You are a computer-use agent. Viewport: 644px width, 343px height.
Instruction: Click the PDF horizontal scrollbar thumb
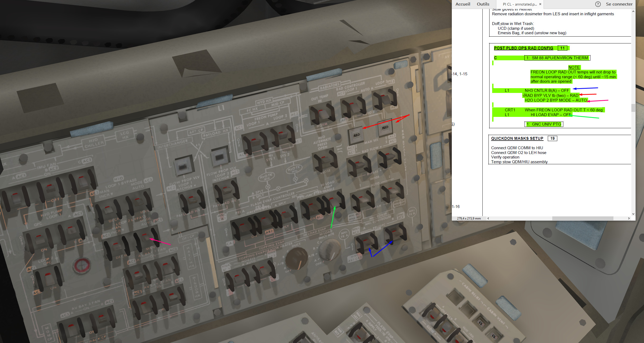click(x=583, y=218)
